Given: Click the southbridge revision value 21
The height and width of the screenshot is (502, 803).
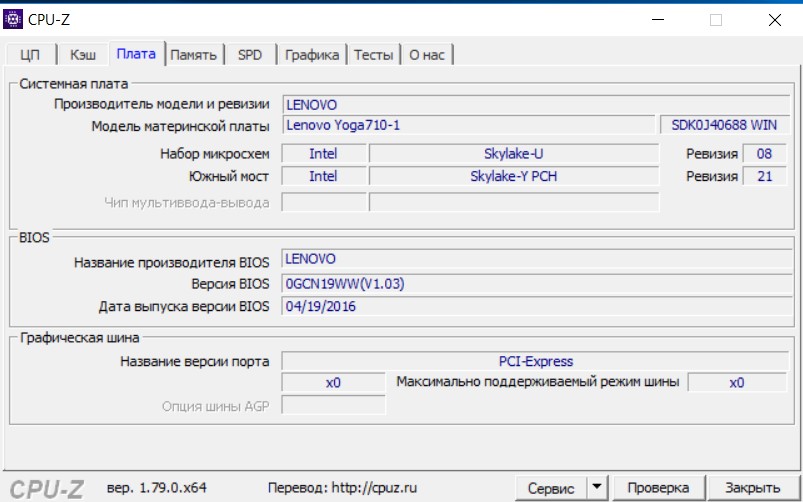Looking at the screenshot, I should 764,176.
